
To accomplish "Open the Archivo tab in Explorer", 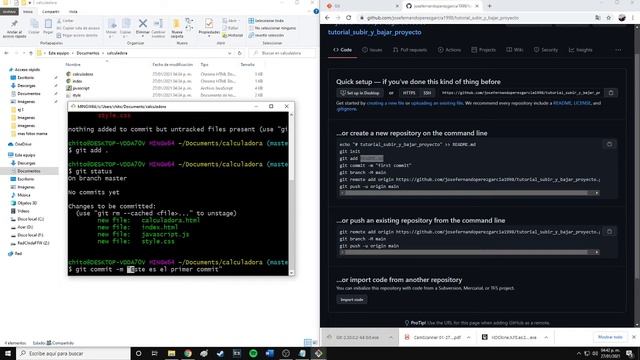I will pyautogui.click(x=9, y=11).
